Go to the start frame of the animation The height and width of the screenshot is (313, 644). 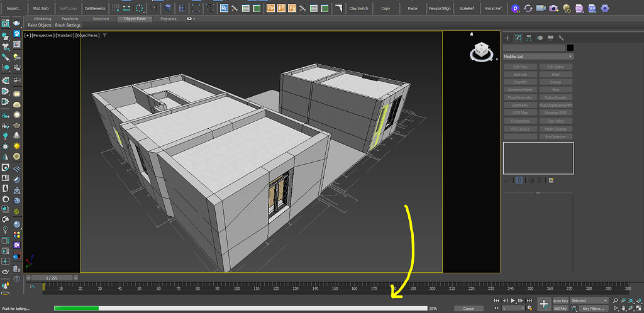point(497,300)
